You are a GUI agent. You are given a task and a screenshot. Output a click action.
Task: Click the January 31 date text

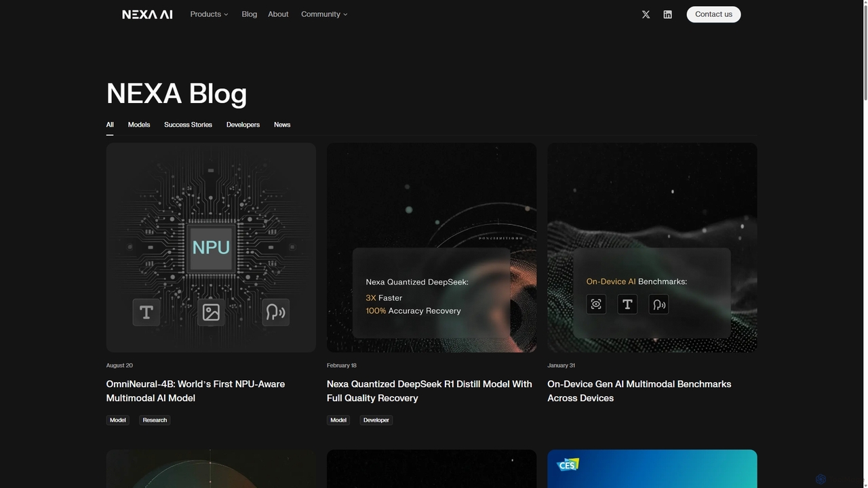(x=561, y=365)
